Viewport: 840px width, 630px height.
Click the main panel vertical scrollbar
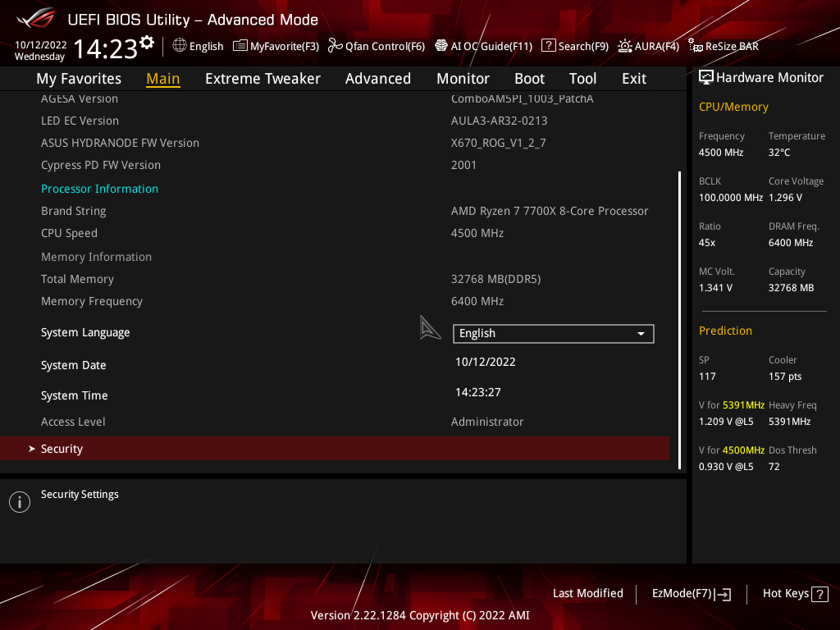[679, 321]
